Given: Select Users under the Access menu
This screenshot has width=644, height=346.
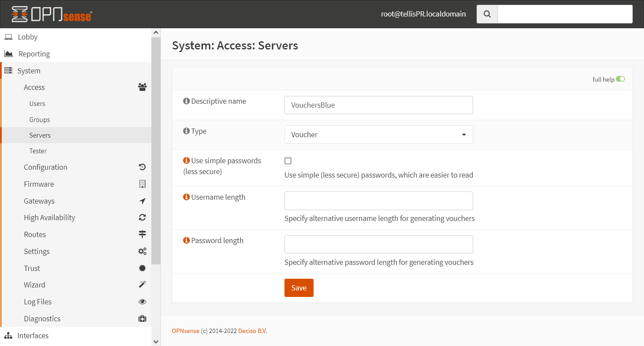Looking at the screenshot, I should (37, 103).
